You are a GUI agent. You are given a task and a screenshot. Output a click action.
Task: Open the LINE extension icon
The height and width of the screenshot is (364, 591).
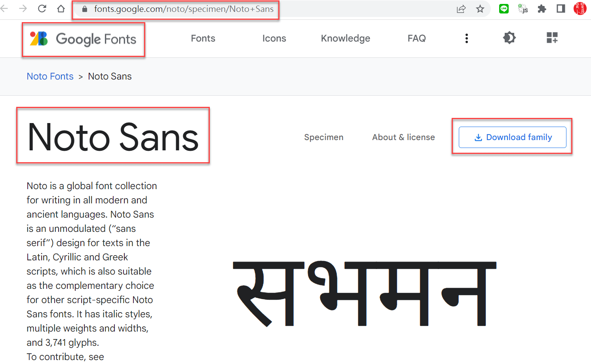(504, 9)
